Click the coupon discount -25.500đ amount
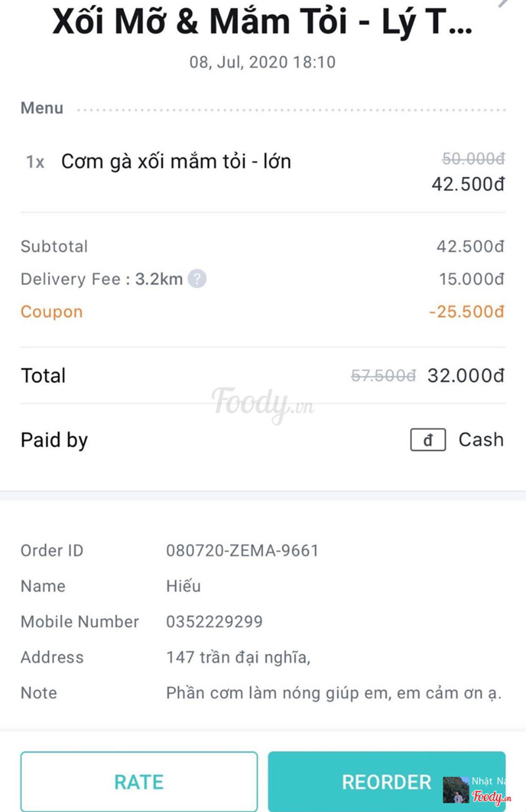The height and width of the screenshot is (812, 526). pyautogui.click(x=466, y=312)
